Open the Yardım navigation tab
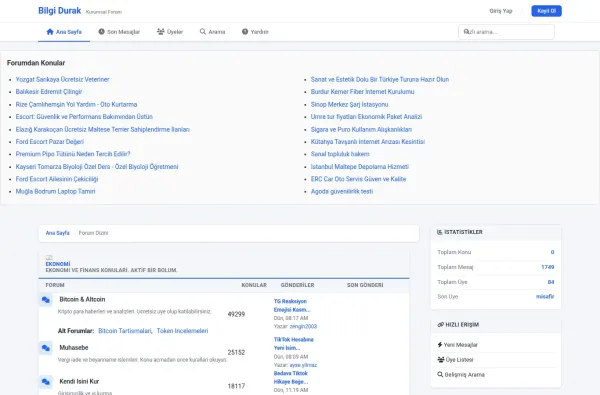600x395 pixels. coord(255,32)
